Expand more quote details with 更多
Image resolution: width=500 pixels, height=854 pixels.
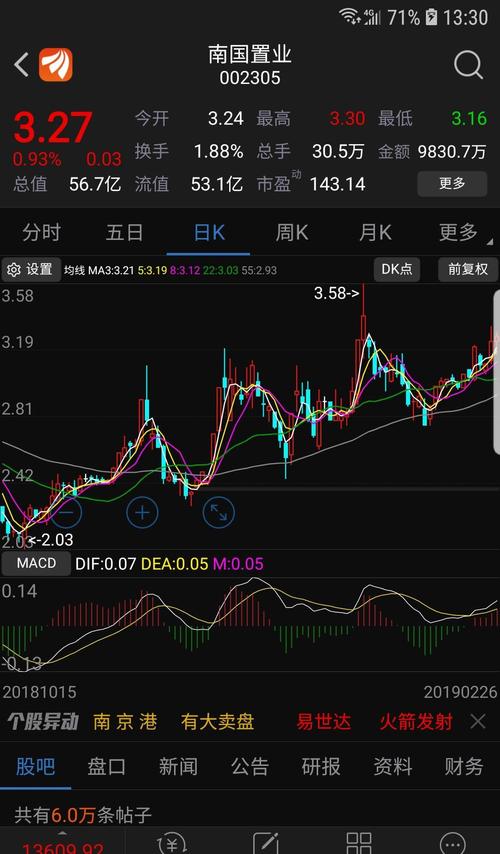tap(452, 184)
